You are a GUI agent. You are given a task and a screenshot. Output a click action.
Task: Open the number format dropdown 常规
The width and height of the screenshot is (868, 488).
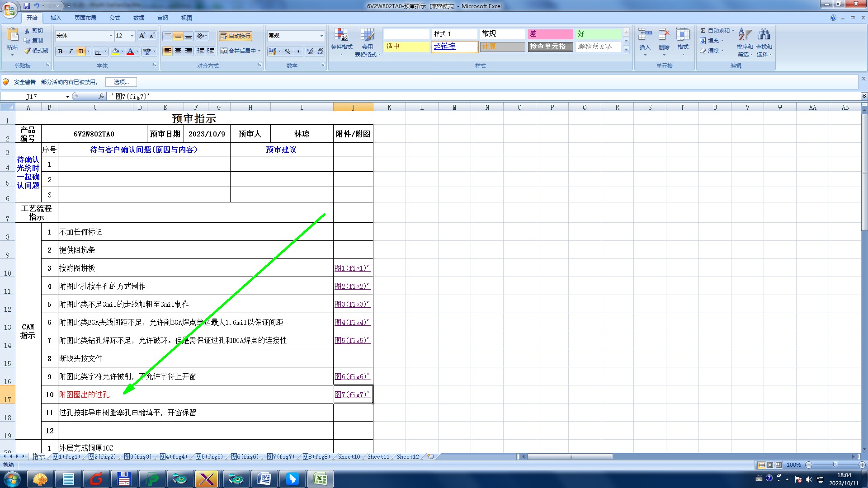tap(321, 36)
